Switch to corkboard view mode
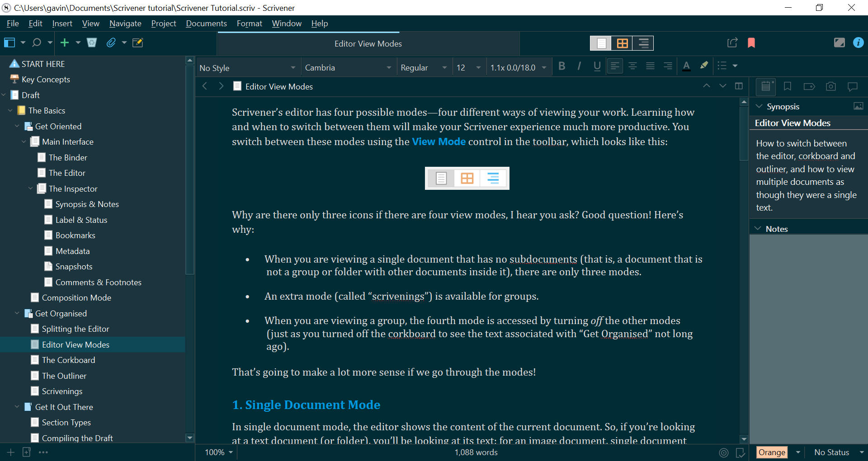 (x=622, y=43)
